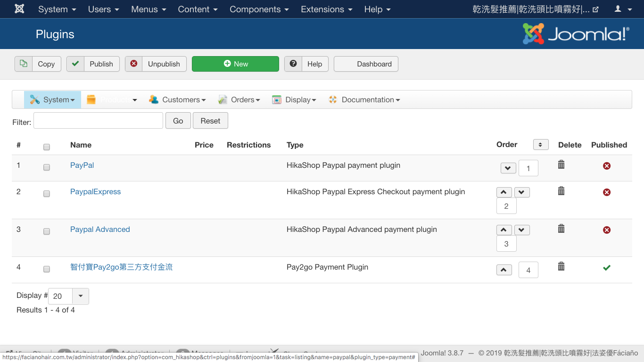Click the PaypalExpress order number field

pyautogui.click(x=506, y=206)
